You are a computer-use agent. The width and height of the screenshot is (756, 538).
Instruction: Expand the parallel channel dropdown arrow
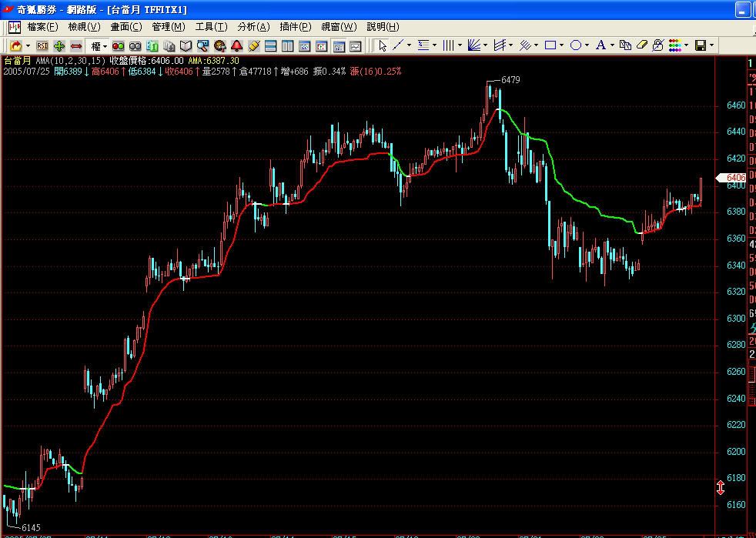536,45
